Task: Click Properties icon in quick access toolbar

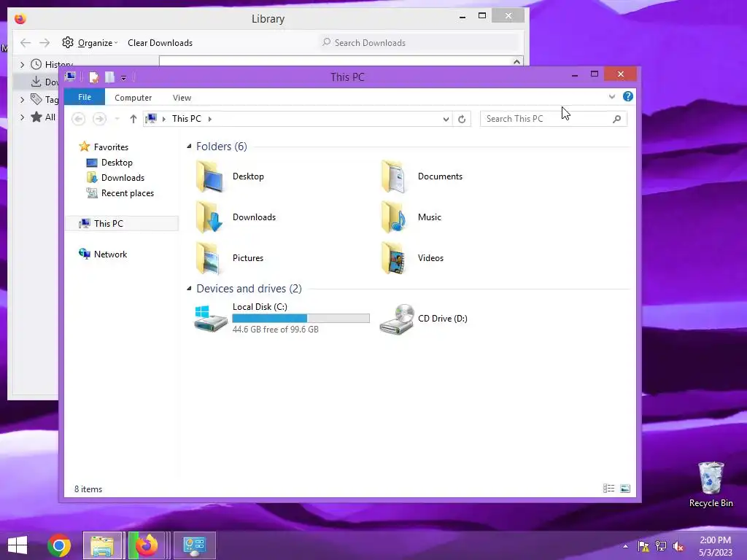Action: point(93,77)
